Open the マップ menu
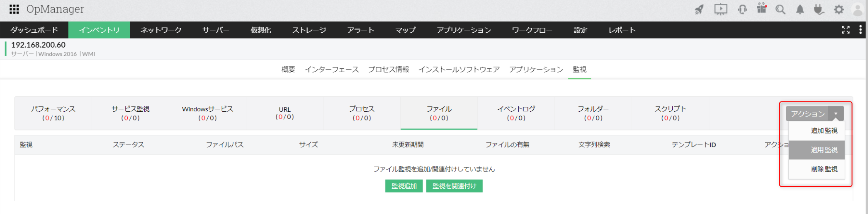The height and width of the screenshot is (214, 868). pyautogui.click(x=405, y=30)
